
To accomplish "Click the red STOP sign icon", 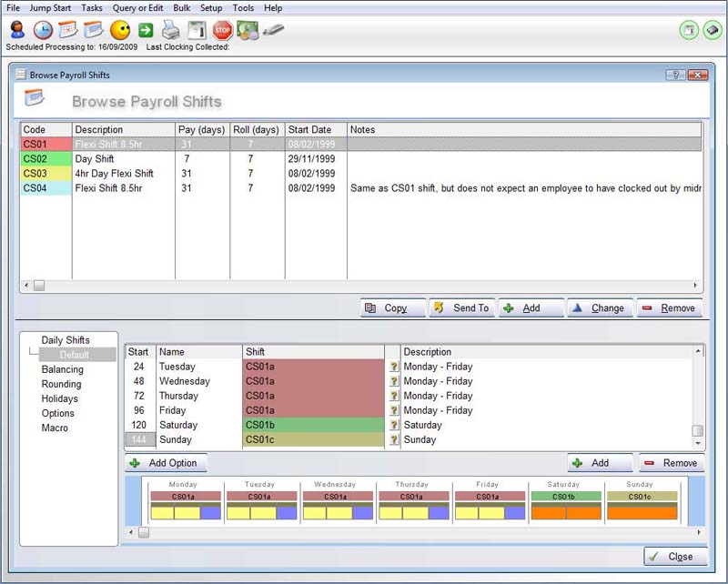I will click(x=223, y=30).
